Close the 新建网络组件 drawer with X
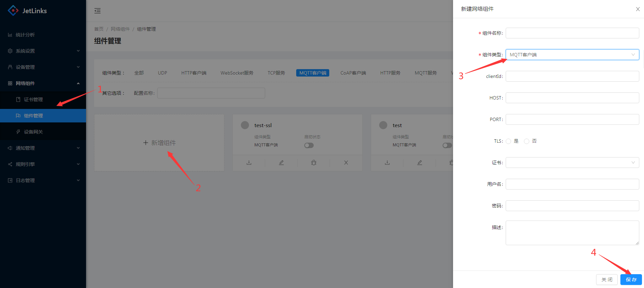Screen dimensions: 644x288 click(x=638, y=9)
